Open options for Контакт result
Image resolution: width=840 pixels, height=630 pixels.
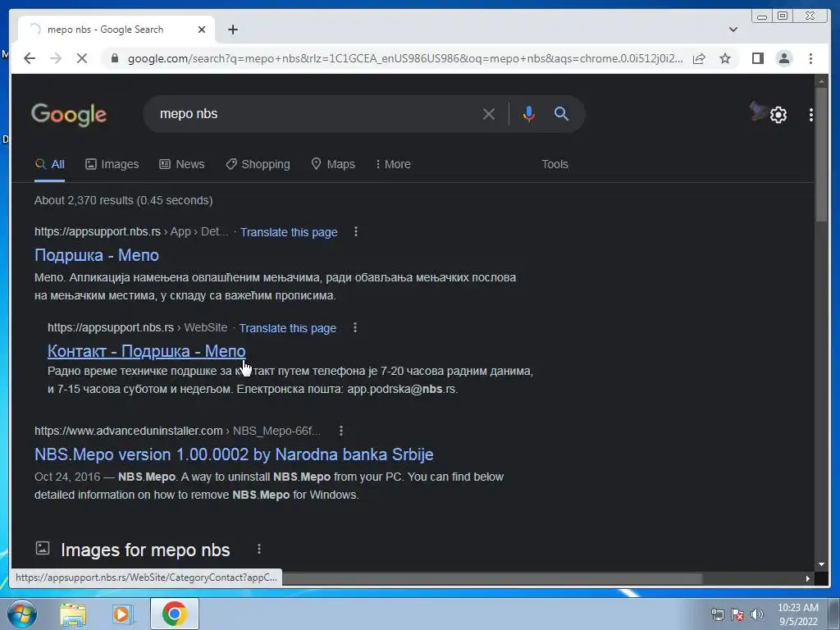click(354, 327)
